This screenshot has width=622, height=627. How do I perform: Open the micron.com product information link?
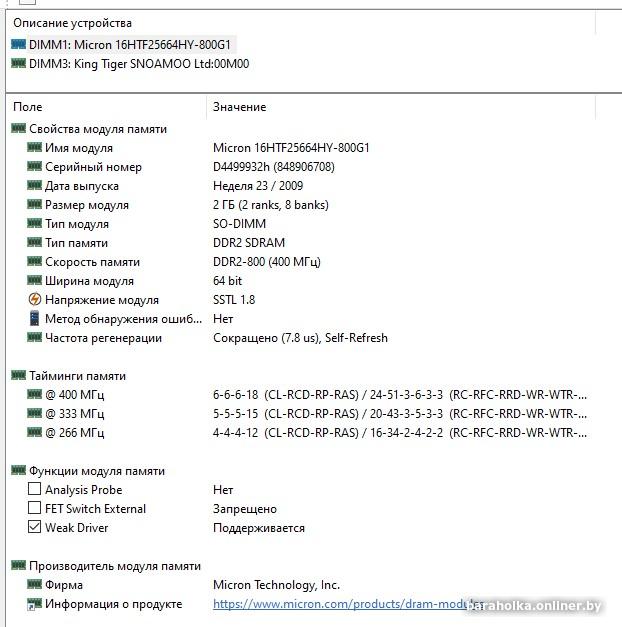pyautogui.click(x=348, y=604)
